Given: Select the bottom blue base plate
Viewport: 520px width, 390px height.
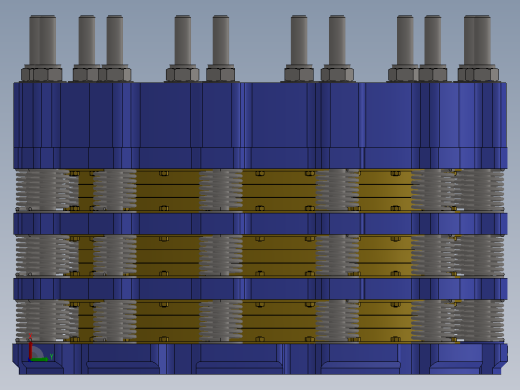Looking at the screenshot, I should pos(260,359).
